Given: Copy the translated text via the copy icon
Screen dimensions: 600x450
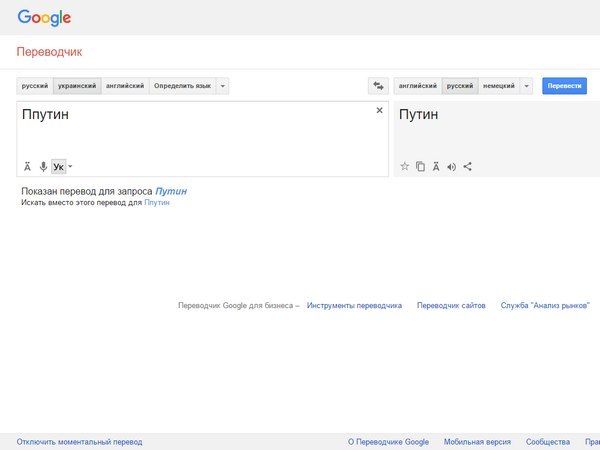Looking at the screenshot, I should pyautogui.click(x=420, y=166).
